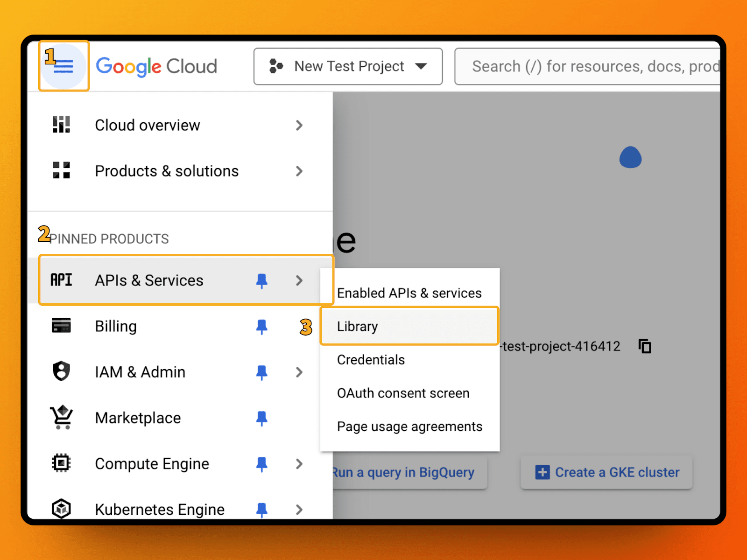Expand the Products & solutions chevron
Image resolution: width=747 pixels, height=560 pixels.
point(299,171)
